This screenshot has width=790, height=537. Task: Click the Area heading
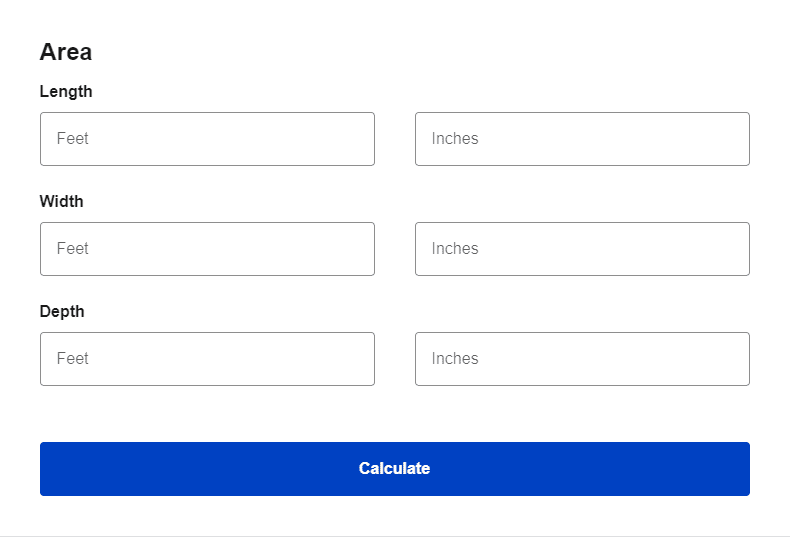[x=66, y=52]
